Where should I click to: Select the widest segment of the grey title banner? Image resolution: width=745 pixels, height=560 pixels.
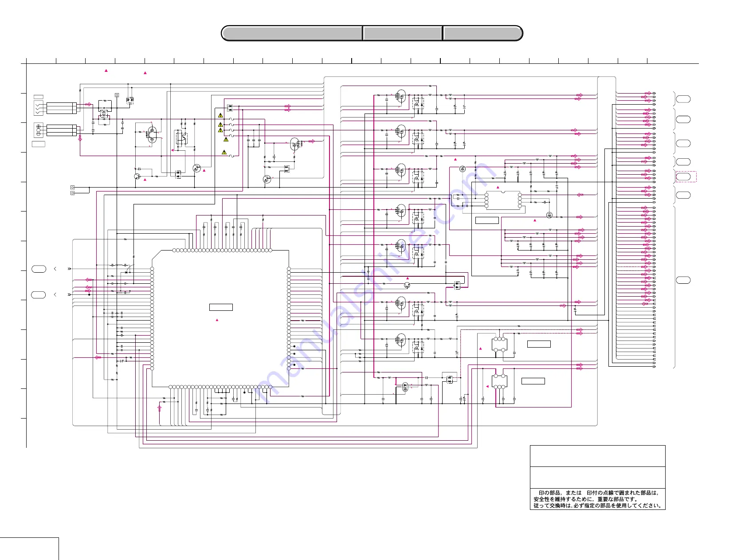(x=292, y=33)
